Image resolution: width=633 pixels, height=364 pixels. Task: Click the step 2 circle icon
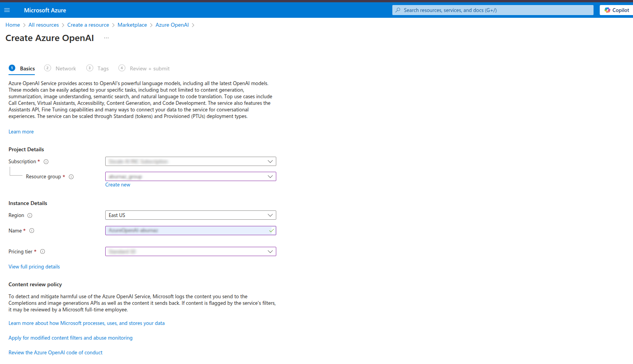(48, 68)
